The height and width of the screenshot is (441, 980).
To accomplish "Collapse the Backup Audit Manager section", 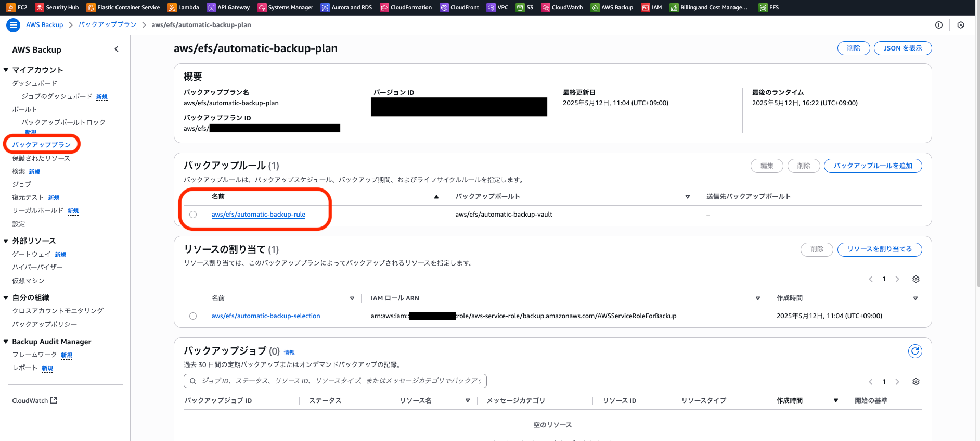I will point(6,342).
